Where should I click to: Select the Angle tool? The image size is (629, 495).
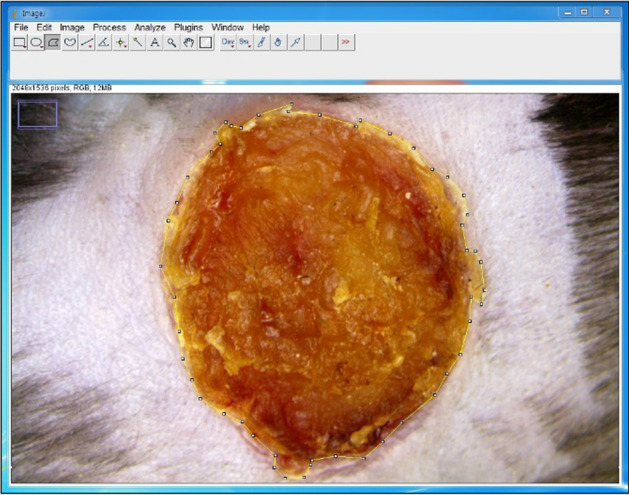pyautogui.click(x=103, y=42)
